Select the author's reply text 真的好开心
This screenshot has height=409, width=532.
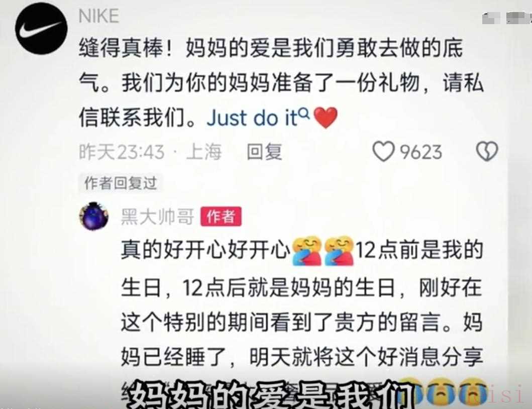click(174, 251)
